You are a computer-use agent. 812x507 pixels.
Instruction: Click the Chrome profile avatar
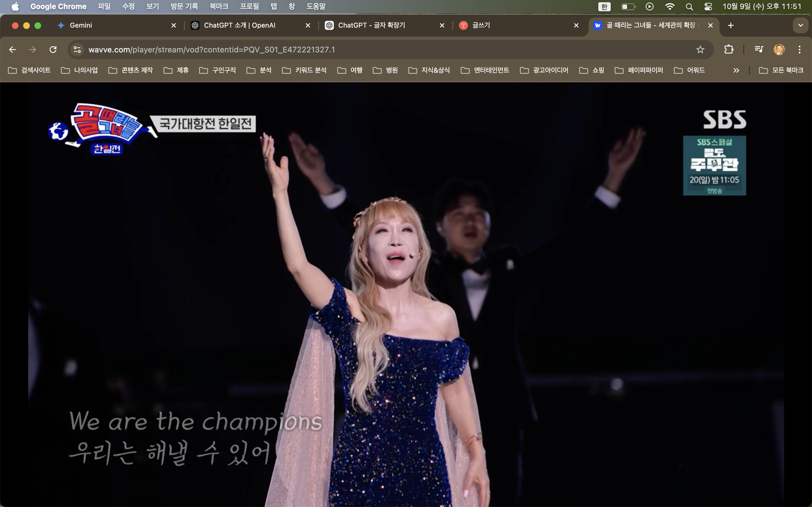(x=779, y=50)
